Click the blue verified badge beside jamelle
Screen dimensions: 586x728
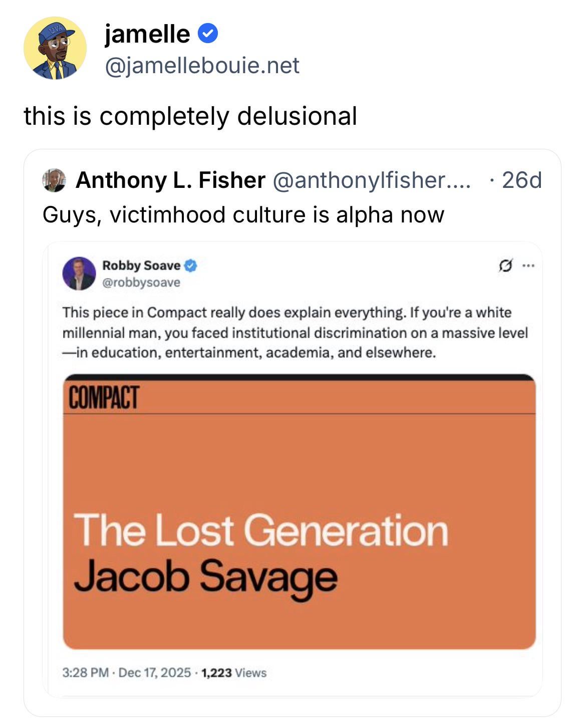[208, 34]
